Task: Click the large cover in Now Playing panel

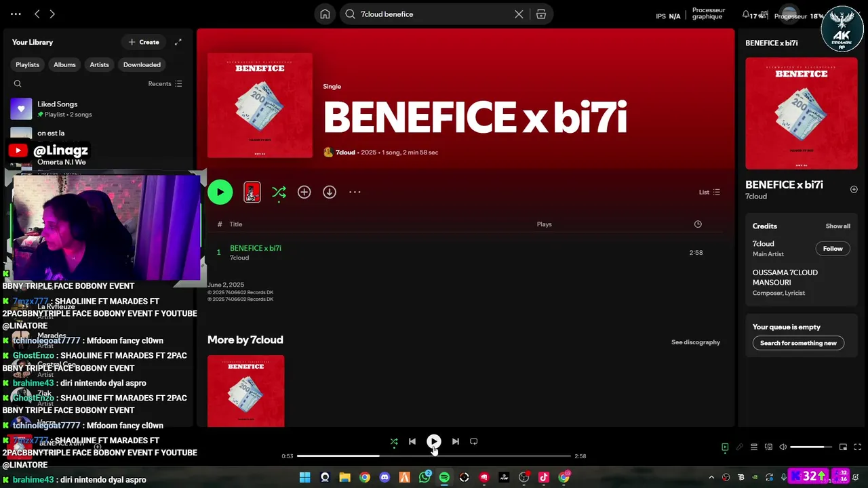Action: [x=802, y=113]
